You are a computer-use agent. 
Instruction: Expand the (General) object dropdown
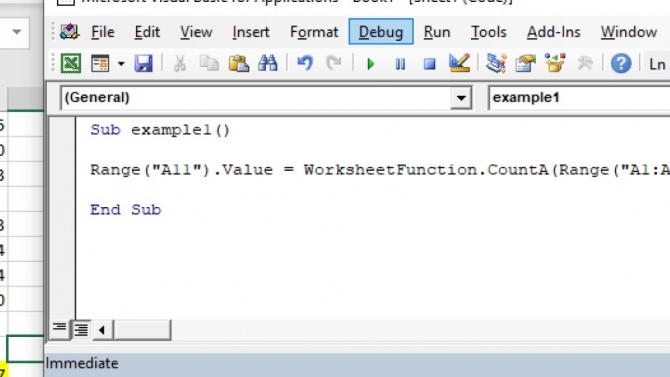[461, 98]
